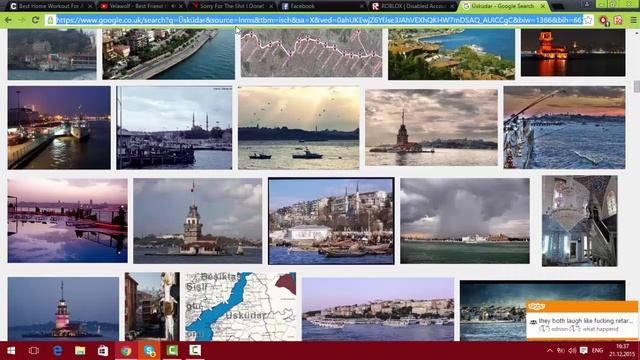Open the mosque minarets harbor photo
Image resolution: width=640 pixels, height=360 pixels.
[x=174, y=128]
